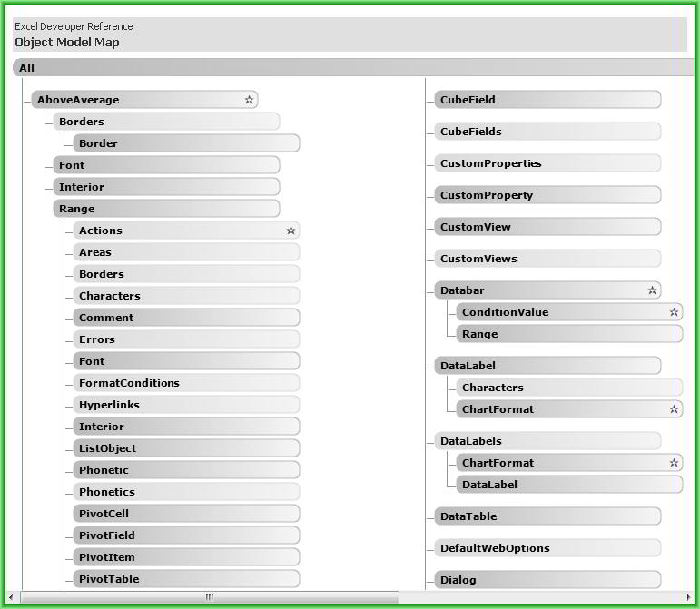Select the ListObject entry
The image size is (700, 609).
click(x=186, y=448)
